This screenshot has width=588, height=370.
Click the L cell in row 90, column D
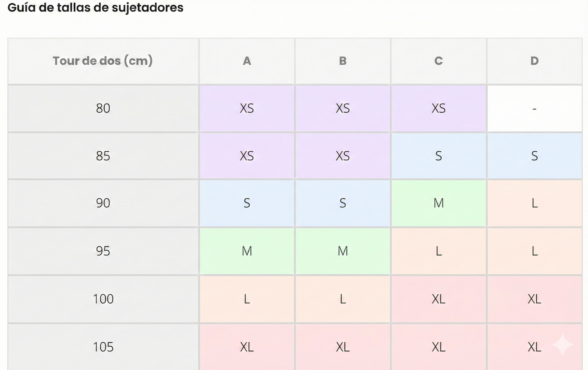(x=534, y=203)
